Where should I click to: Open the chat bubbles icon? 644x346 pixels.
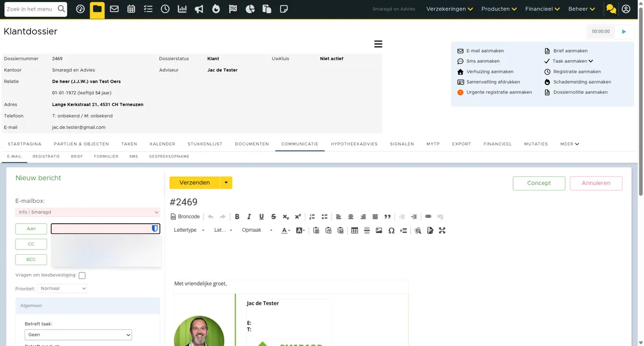611,9
